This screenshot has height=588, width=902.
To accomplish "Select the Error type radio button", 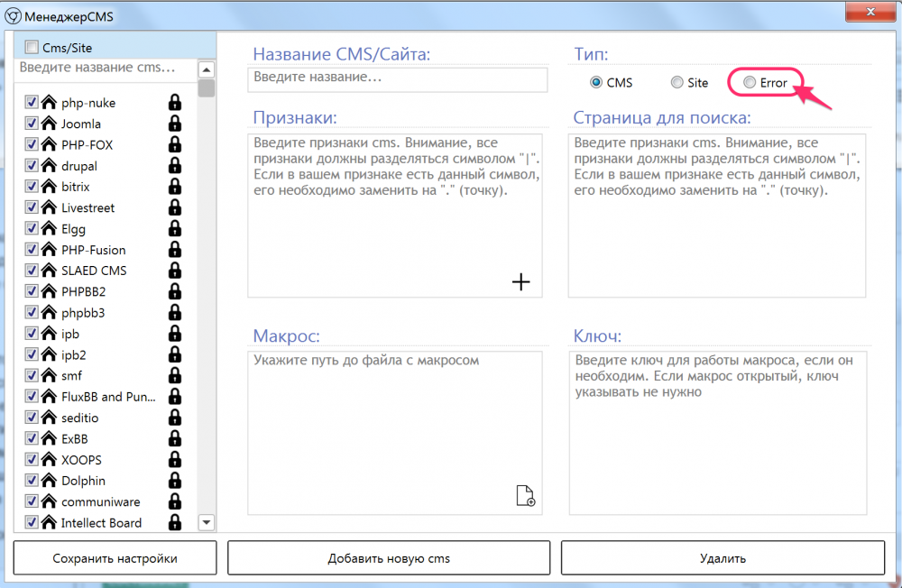I will pyautogui.click(x=749, y=82).
